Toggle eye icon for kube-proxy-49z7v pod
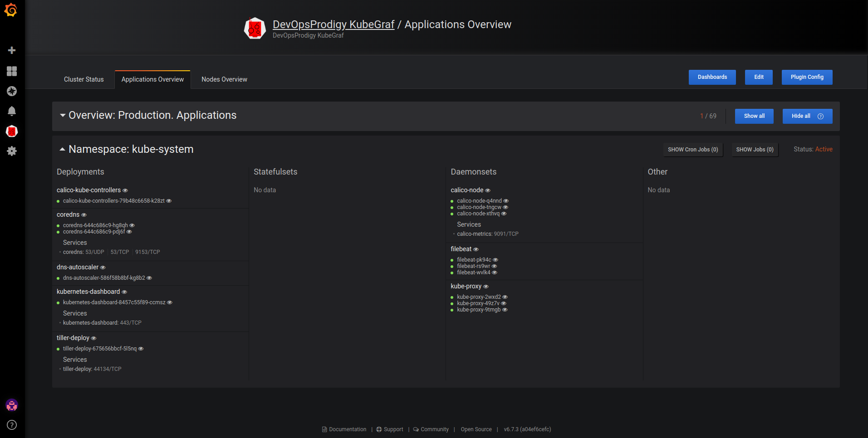This screenshot has height=438, width=868. (x=504, y=303)
